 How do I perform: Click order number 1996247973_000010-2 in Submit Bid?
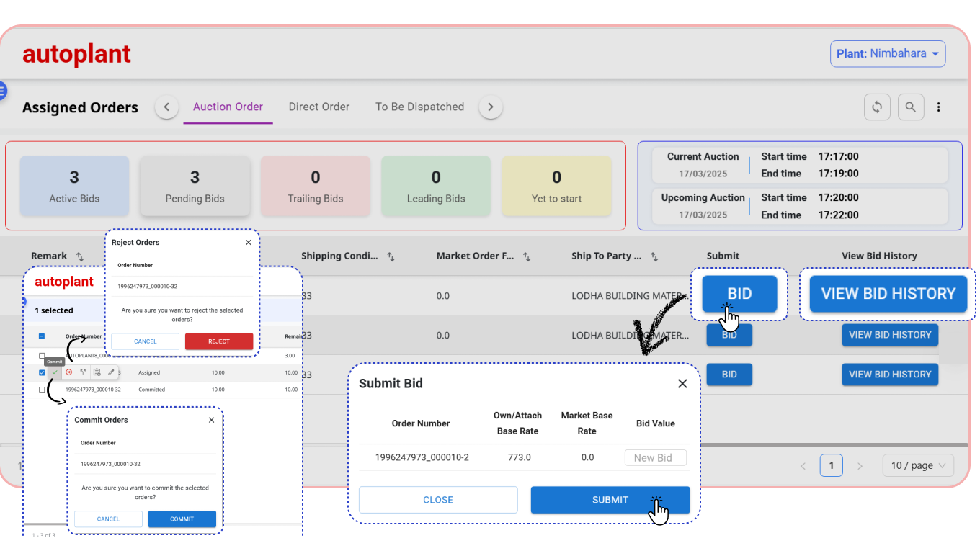pos(422,457)
